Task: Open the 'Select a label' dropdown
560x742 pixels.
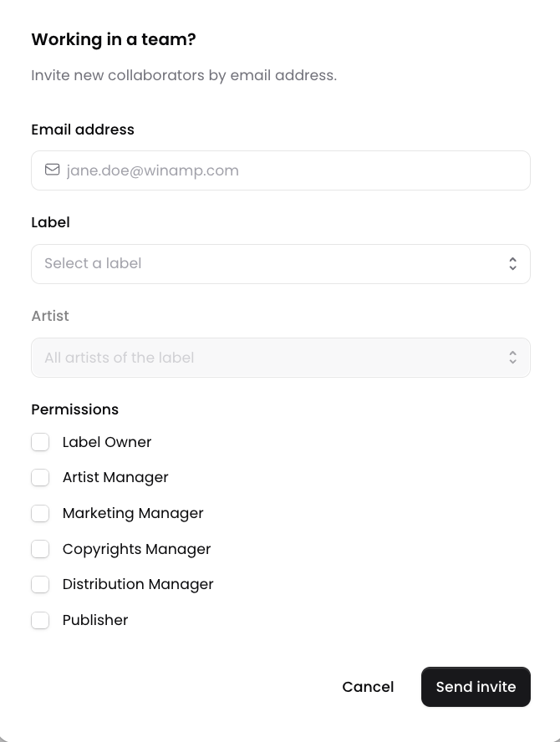Action: coord(281,264)
